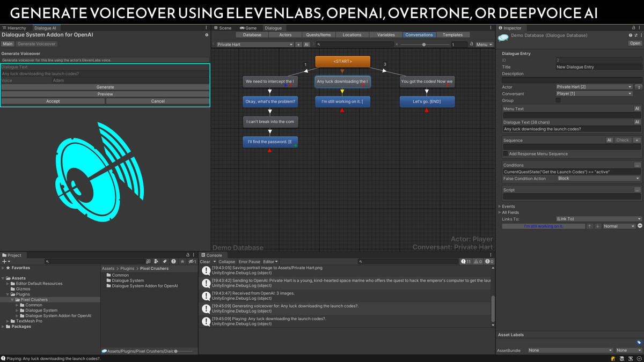Toggle the Dialogue Editor canvas lock icon

(471, 45)
